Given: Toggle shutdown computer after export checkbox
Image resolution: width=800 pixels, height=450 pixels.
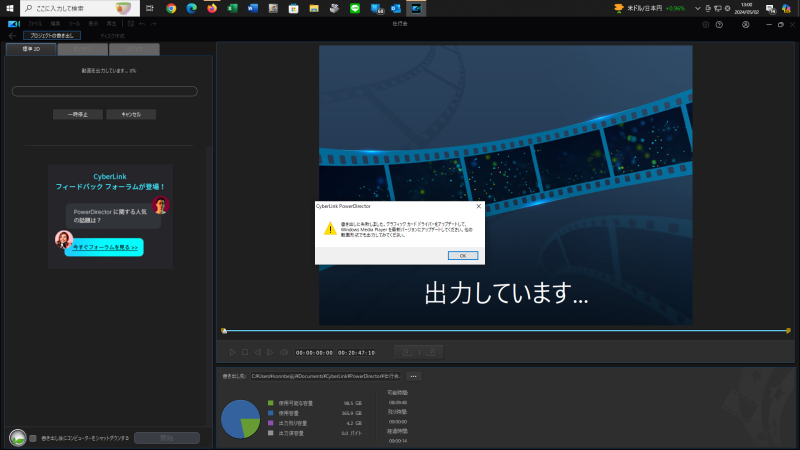Looking at the screenshot, I should tap(33, 438).
